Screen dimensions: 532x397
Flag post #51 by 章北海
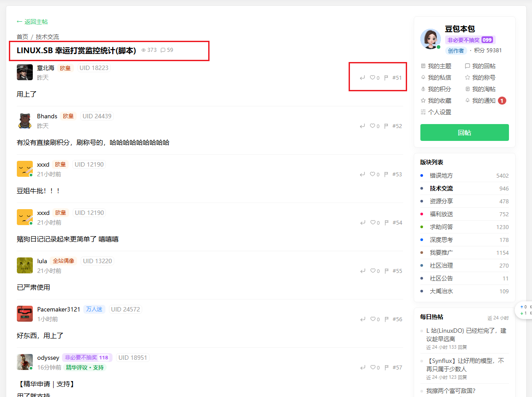point(386,78)
